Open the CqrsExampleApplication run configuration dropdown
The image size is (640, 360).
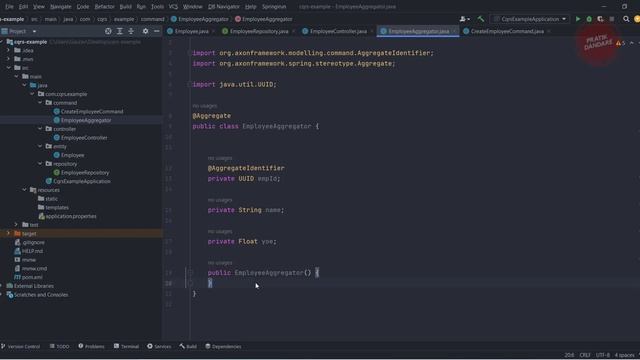530,19
